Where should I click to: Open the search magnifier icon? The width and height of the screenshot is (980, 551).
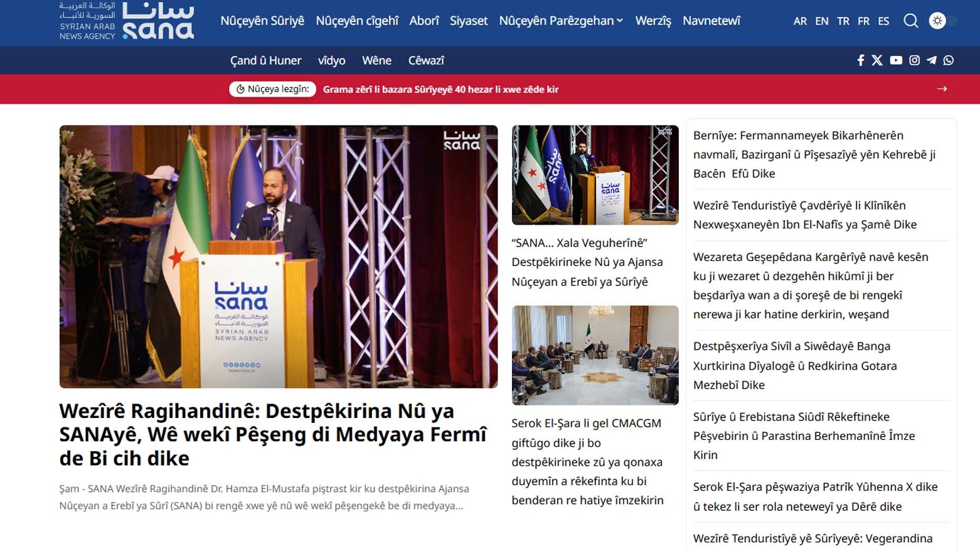point(910,21)
